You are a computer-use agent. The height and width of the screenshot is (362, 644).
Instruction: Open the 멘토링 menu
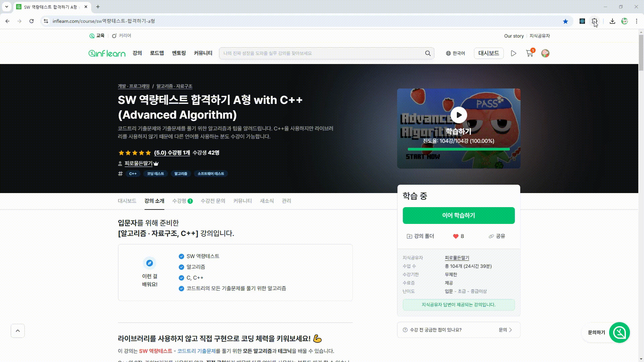coord(179,53)
